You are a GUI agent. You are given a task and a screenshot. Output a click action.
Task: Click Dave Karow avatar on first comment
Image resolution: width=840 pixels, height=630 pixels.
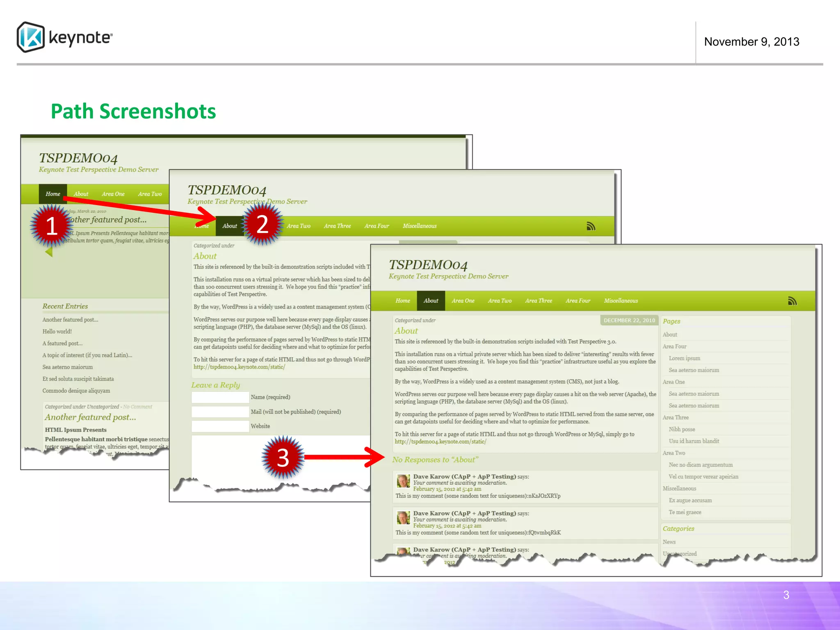tap(403, 481)
